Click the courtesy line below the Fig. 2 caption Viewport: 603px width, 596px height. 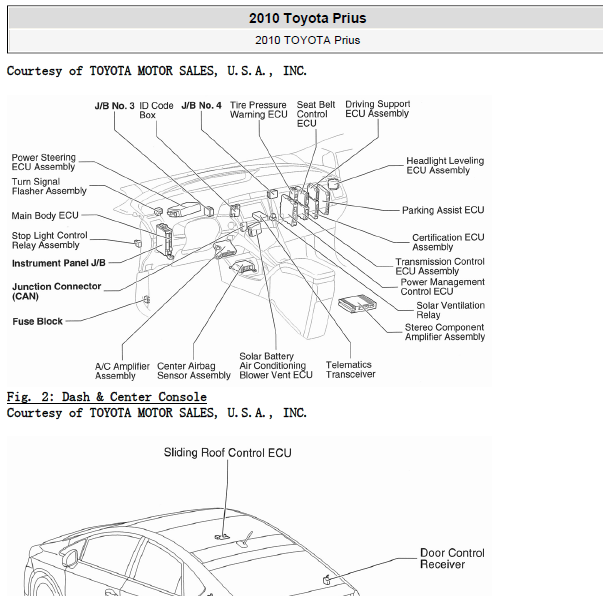[157, 413]
